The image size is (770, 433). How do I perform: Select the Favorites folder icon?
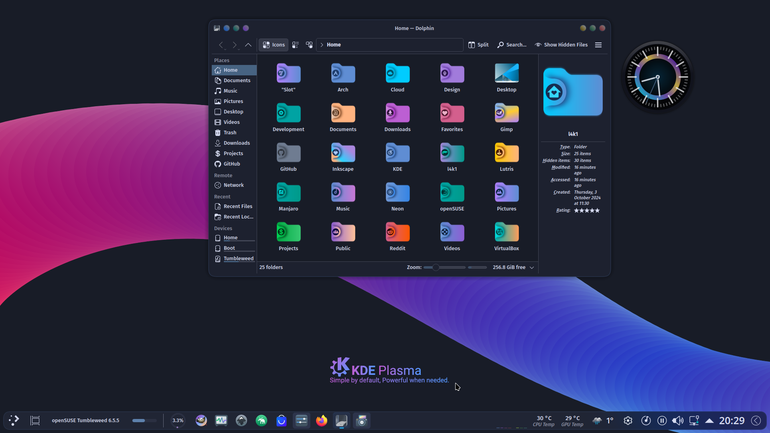[x=452, y=113]
